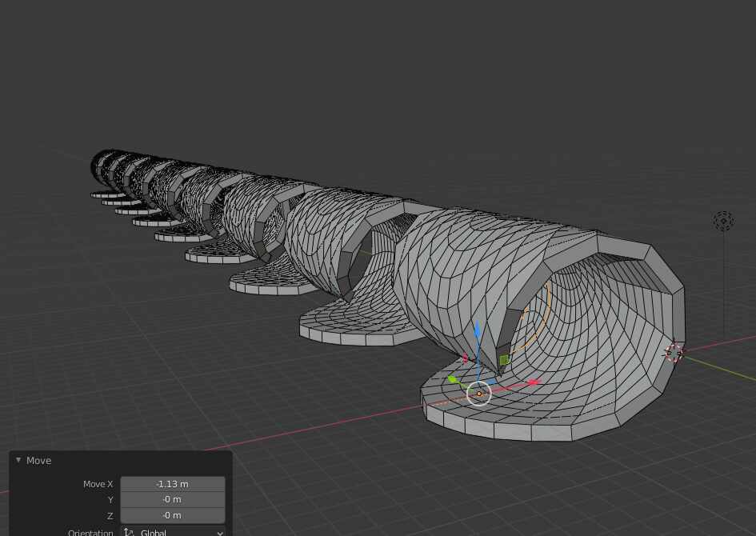Screen dimensions: 756x536
Task: Click the orientation axes icon beside Global
Action: (x=128, y=532)
